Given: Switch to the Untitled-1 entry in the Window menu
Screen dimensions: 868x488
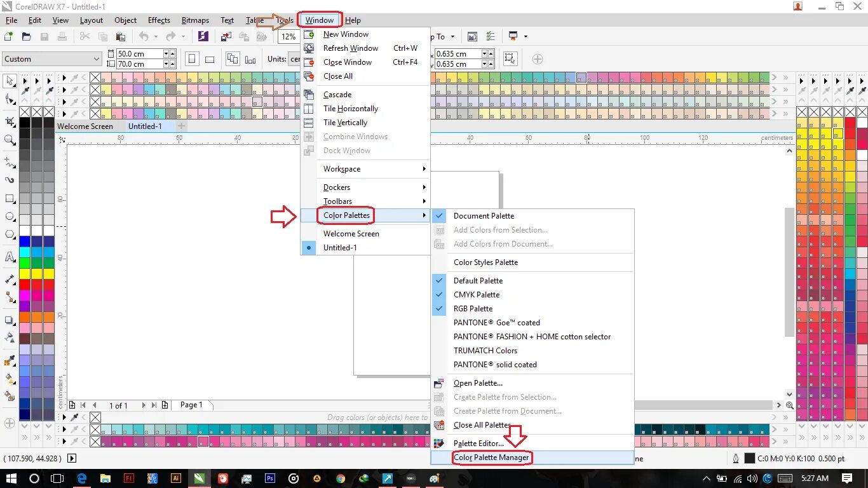Looking at the screenshot, I should click(365, 248).
